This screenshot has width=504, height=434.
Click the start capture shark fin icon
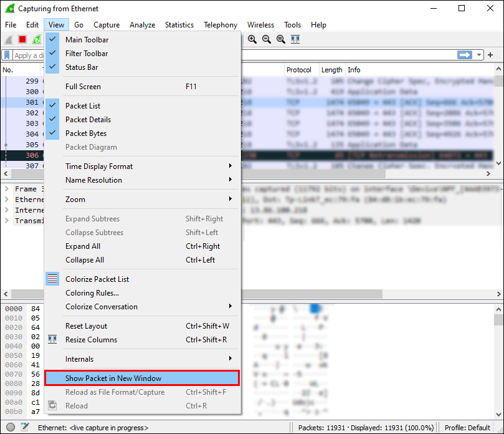pos(9,39)
